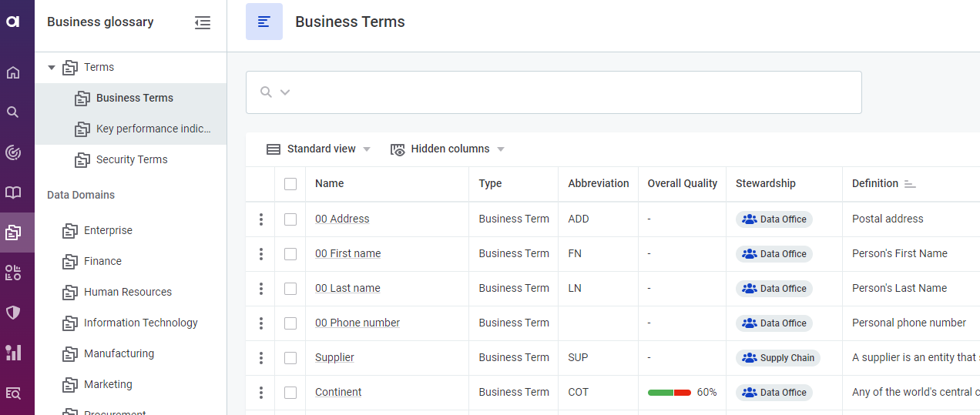The image size is (980, 415).
Task: Click the Continent overall quality bar
Action: [x=670, y=393]
